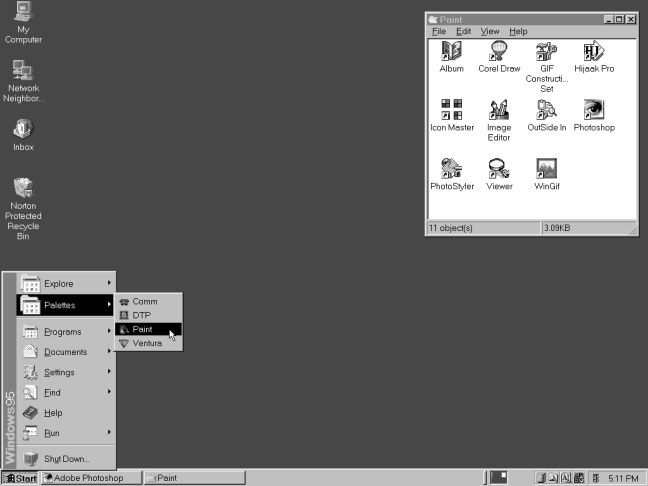
Task: Open Help from the Start menu
Action: (65, 413)
